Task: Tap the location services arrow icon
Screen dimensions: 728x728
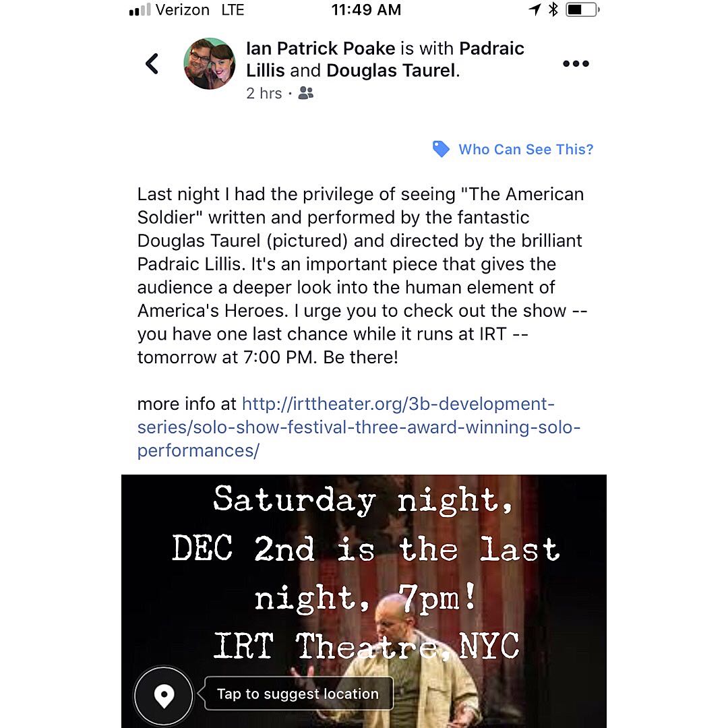Action: click(x=535, y=9)
